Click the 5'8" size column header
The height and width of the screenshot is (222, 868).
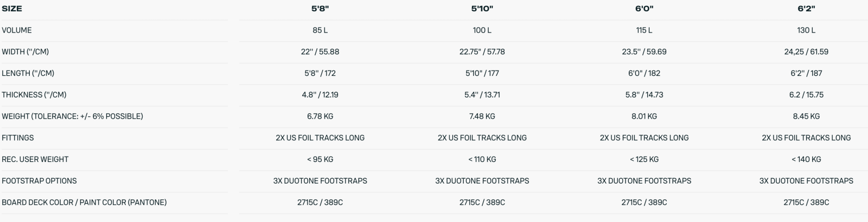pos(320,9)
